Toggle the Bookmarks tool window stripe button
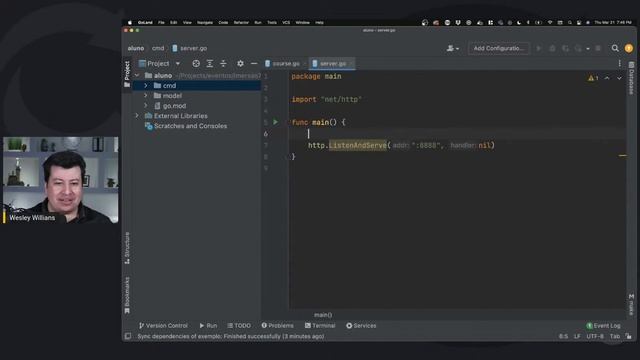Image resolution: width=640 pixels, height=360 pixels. pos(127,295)
